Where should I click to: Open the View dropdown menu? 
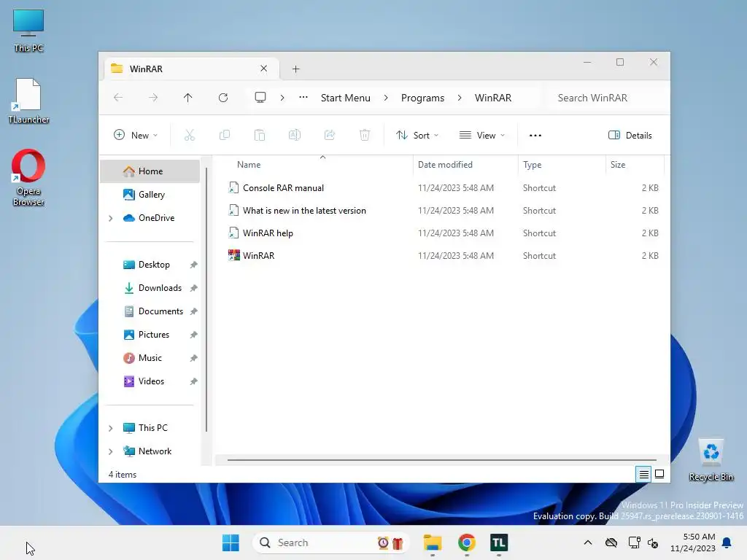click(x=481, y=135)
